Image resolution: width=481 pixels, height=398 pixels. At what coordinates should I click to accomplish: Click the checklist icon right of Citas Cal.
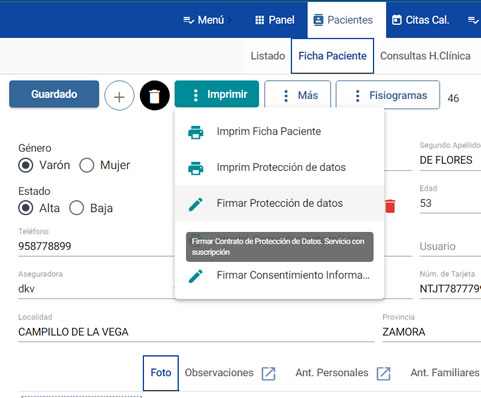point(473,20)
